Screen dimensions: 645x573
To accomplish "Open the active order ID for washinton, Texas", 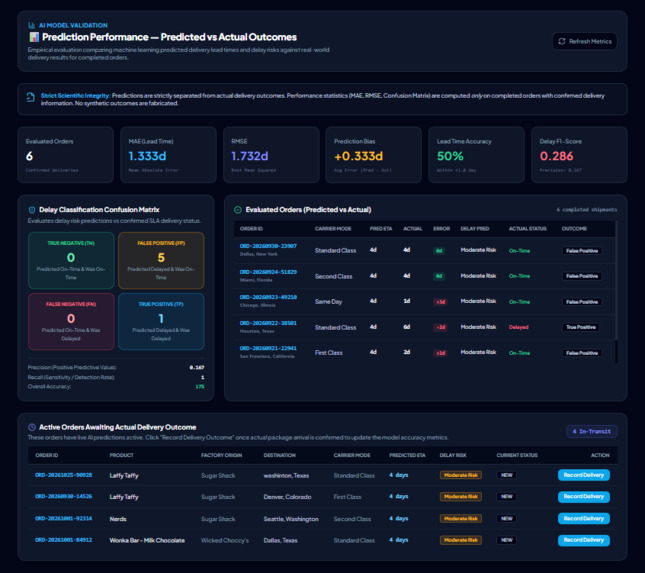I will 63,475.
